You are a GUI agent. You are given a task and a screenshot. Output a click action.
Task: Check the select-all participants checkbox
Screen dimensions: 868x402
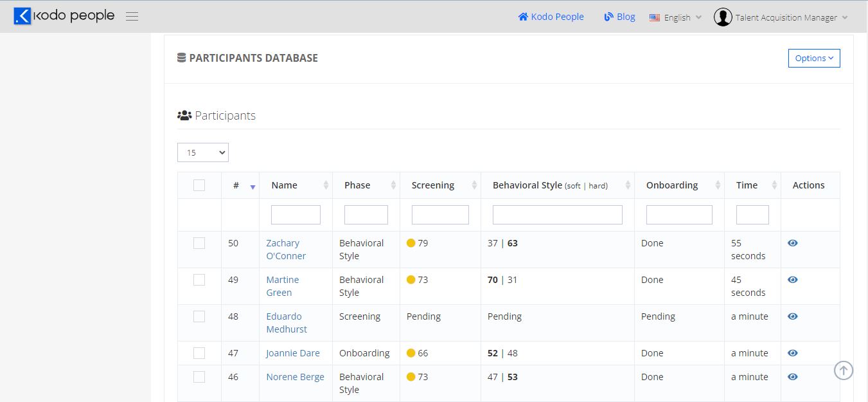199,185
